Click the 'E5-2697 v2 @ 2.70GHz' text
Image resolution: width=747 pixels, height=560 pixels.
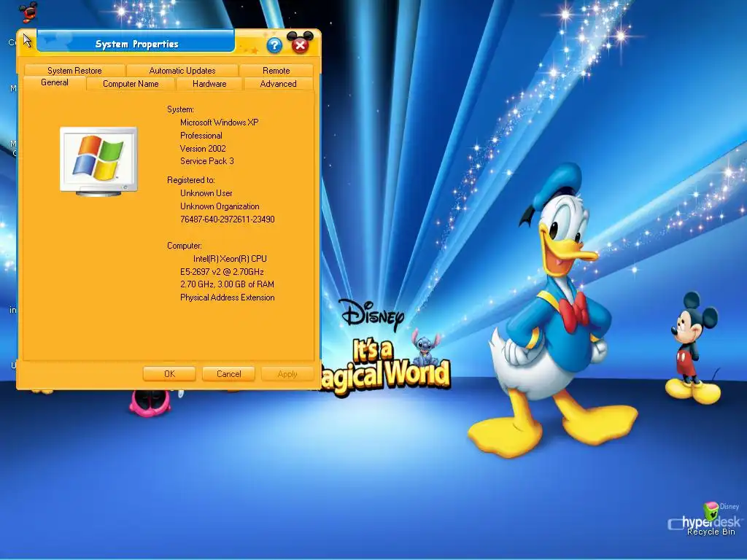coord(222,272)
